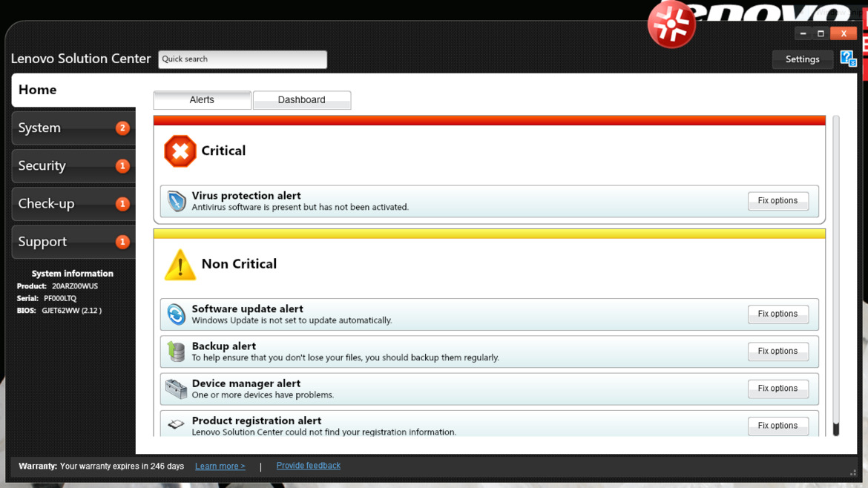Switch to the Alerts tab
The height and width of the screenshot is (488, 868).
tap(202, 100)
